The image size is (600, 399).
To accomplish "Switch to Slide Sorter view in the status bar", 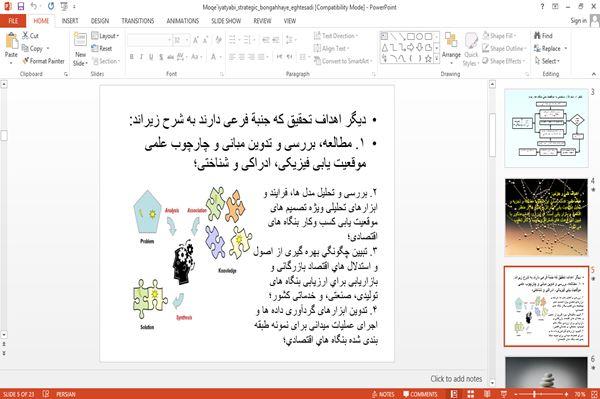I will tap(470, 394).
